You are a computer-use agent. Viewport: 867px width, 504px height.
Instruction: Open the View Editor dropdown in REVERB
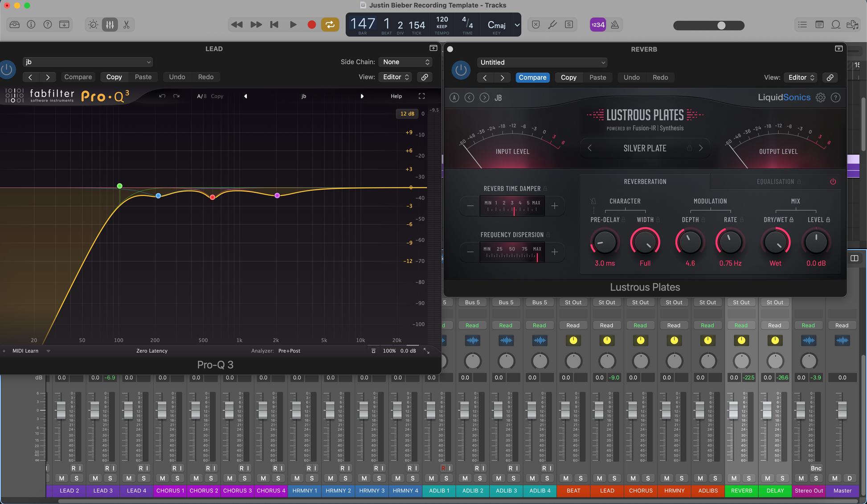click(x=801, y=77)
